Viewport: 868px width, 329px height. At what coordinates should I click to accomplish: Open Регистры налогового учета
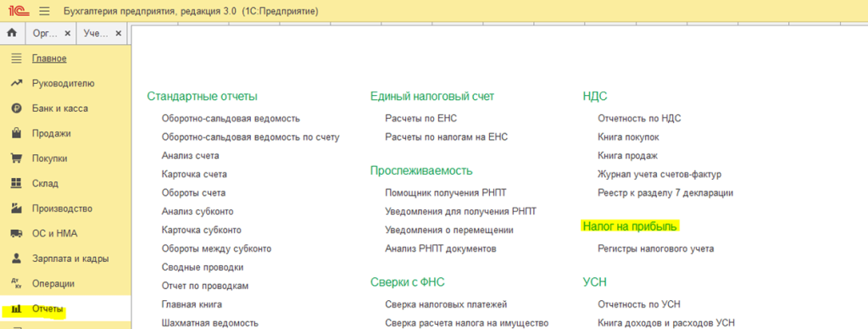(656, 248)
